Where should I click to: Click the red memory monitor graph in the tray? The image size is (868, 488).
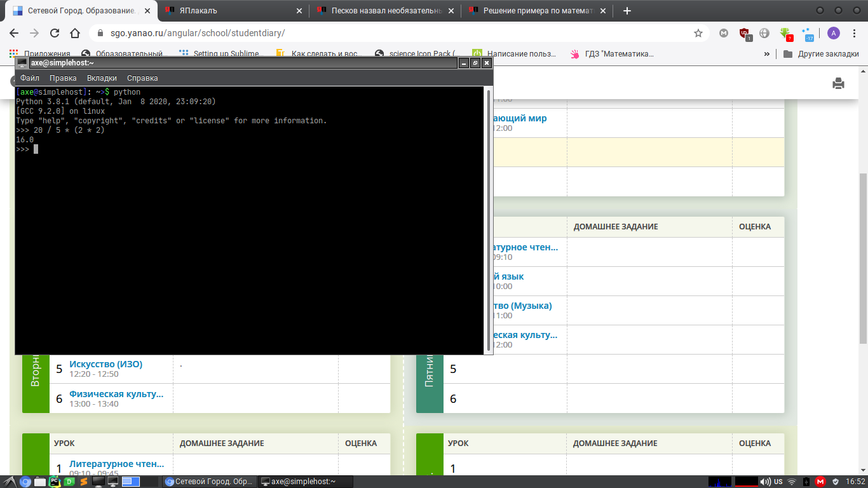[746, 482]
